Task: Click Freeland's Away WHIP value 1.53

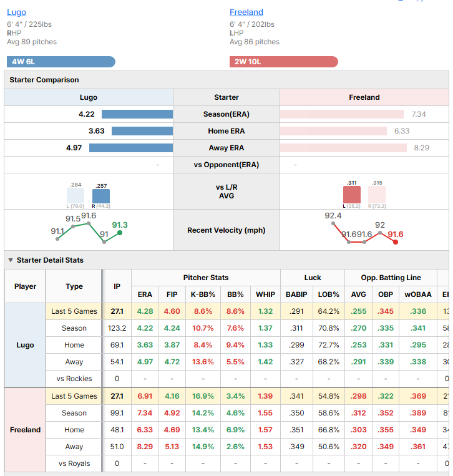Action: pos(265,447)
